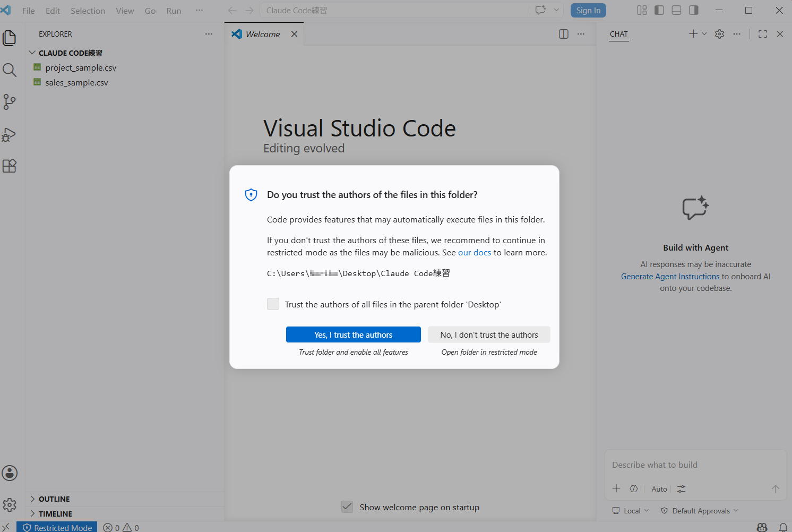Add context with chat plus icon
The image size is (792, 532).
point(616,488)
